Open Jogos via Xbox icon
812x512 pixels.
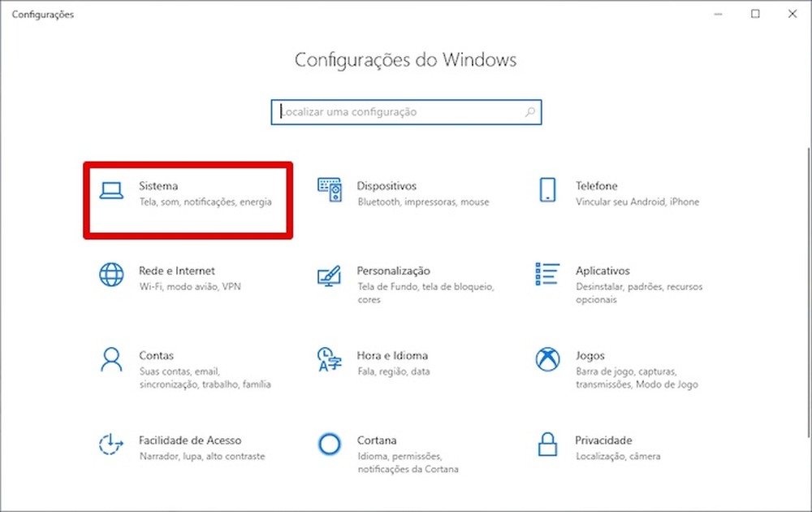click(x=546, y=359)
